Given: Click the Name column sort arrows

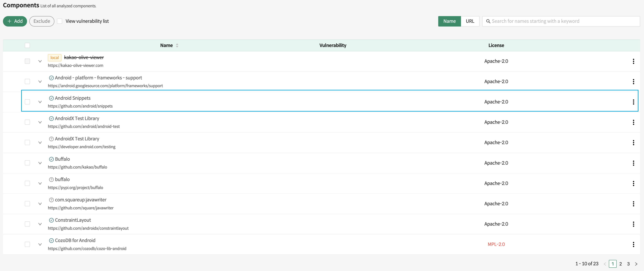Looking at the screenshot, I should point(177,45).
